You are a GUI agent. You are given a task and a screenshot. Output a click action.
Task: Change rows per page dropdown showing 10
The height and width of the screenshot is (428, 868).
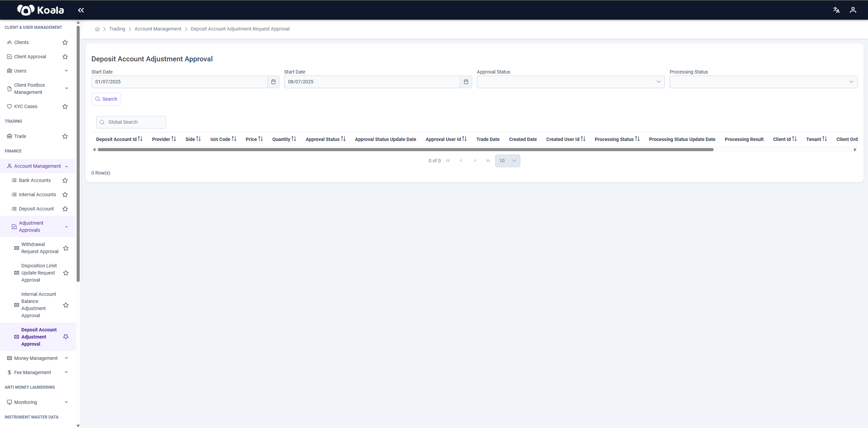click(507, 161)
